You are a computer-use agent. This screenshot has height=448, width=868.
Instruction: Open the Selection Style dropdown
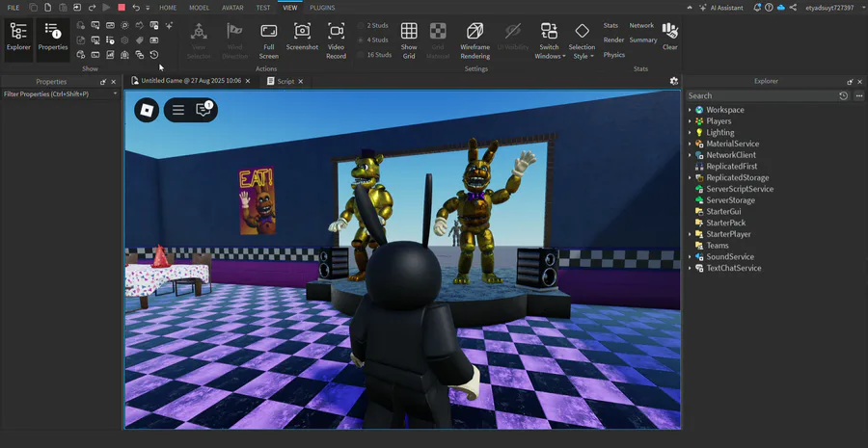(582, 40)
